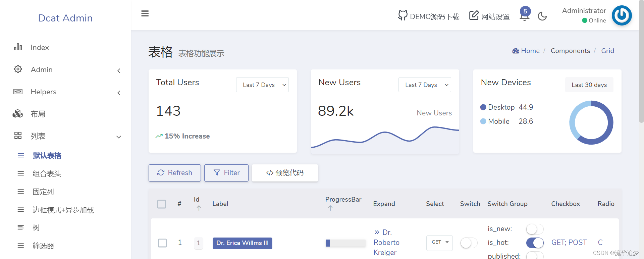Expand the Admin menu chevron
Viewport: 644px width, 259px height.
[119, 70]
